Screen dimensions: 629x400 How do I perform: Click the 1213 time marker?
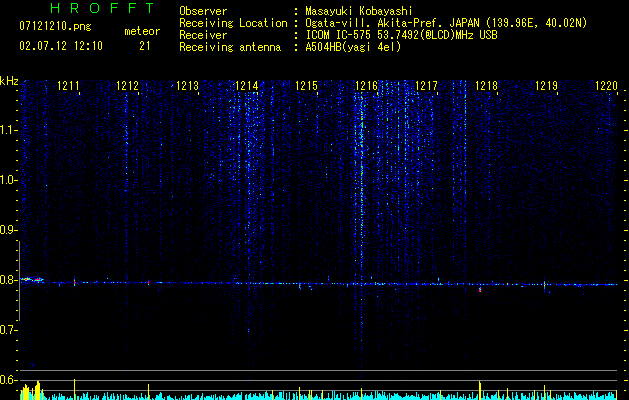coord(188,85)
